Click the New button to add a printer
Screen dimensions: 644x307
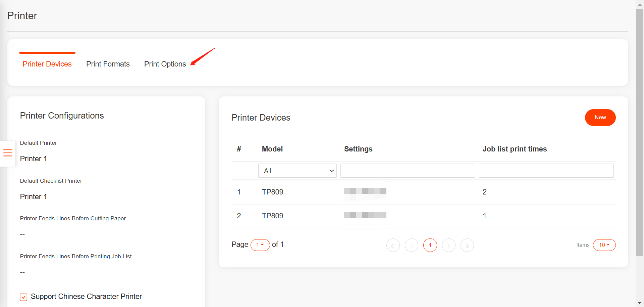(x=600, y=118)
